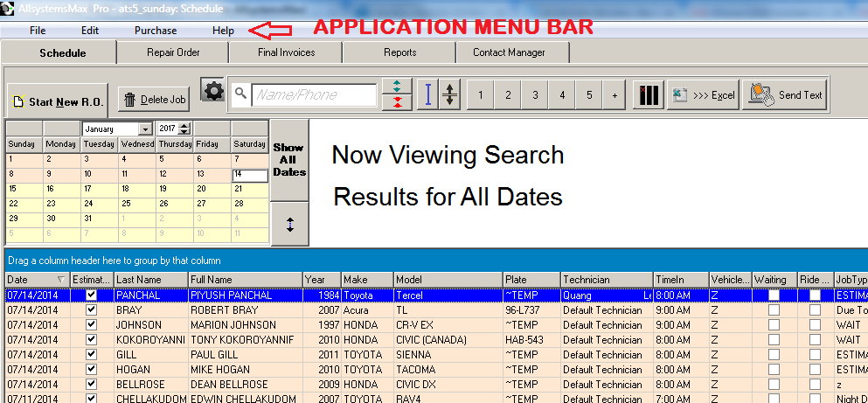
Task: Toggle the Waiting checkbox in BRAY row
Action: click(774, 310)
